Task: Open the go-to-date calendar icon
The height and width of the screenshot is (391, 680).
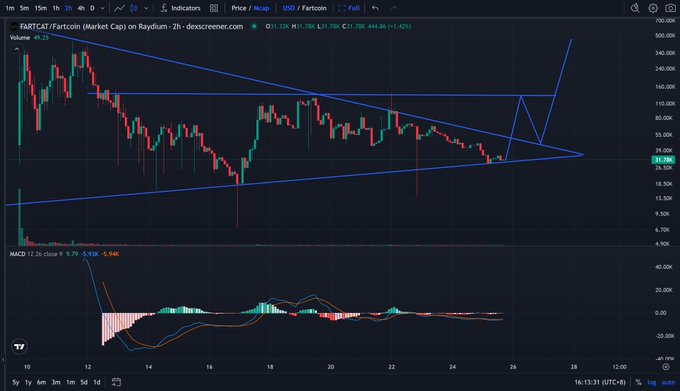Action: point(116,382)
